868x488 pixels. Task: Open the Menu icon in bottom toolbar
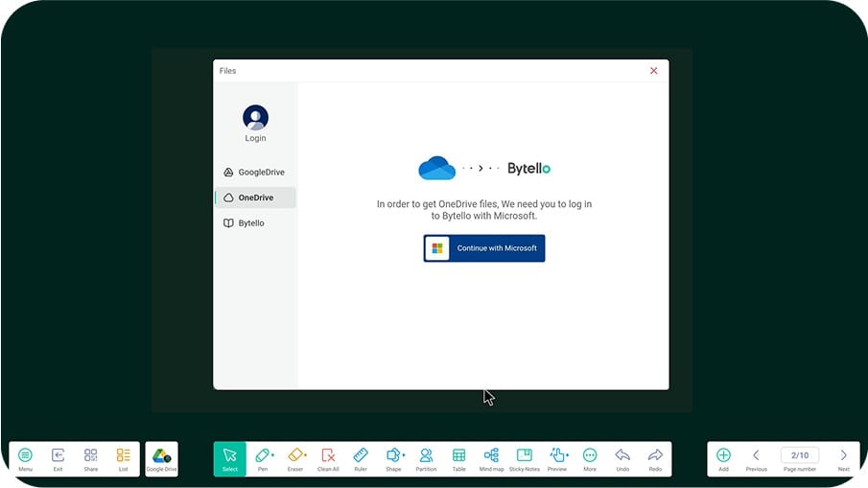coord(25,458)
